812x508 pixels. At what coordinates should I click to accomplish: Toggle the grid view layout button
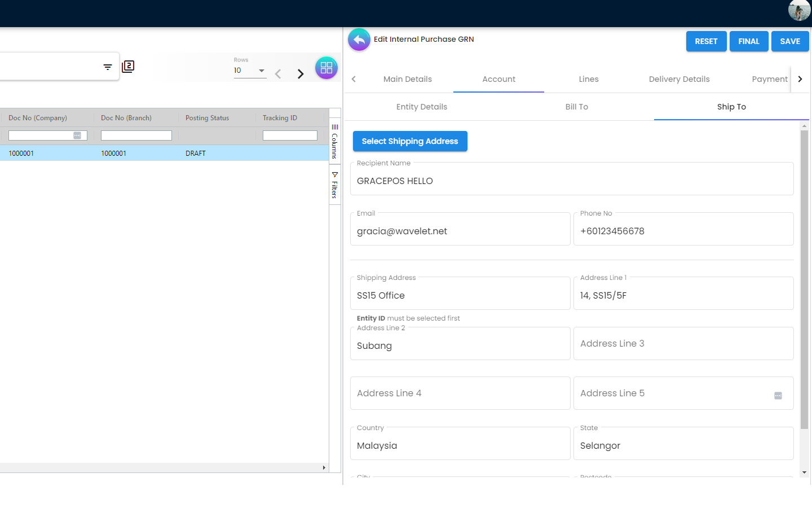[326, 68]
